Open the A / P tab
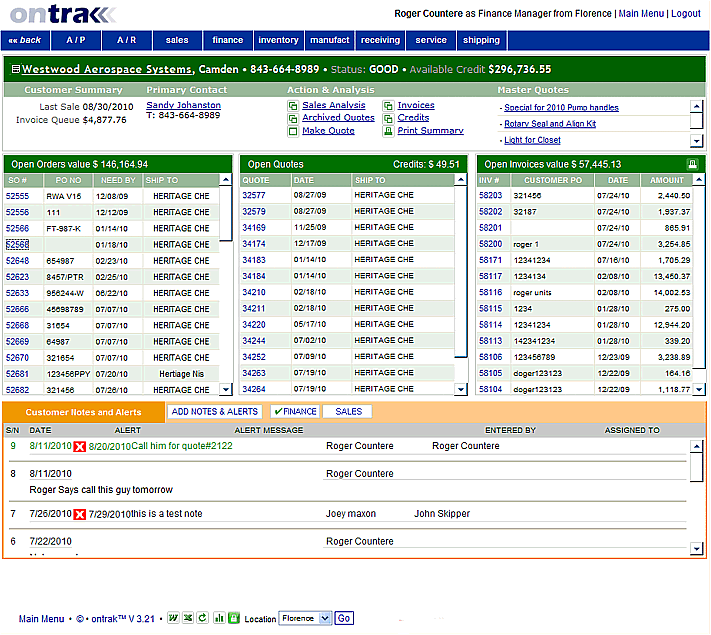The height and width of the screenshot is (635, 711). coord(76,40)
